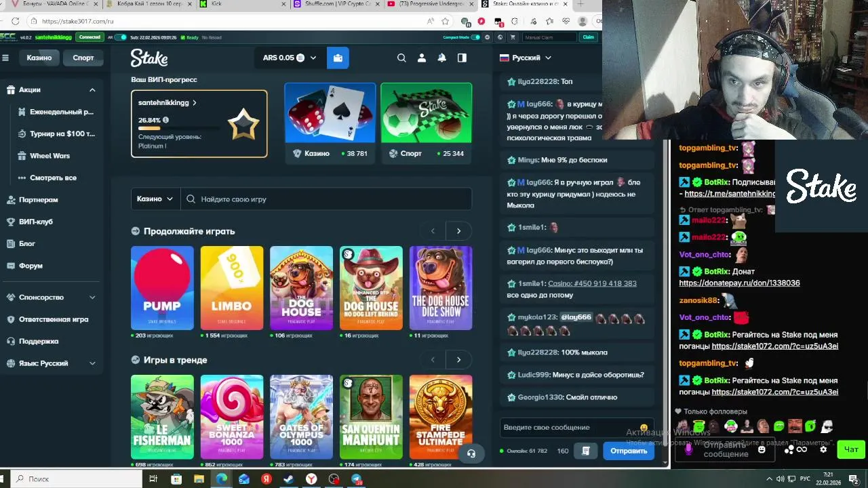This screenshot has height=488, width=868.
Task: Open the Казино category card image
Action: pyautogui.click(x=330, y=113)
